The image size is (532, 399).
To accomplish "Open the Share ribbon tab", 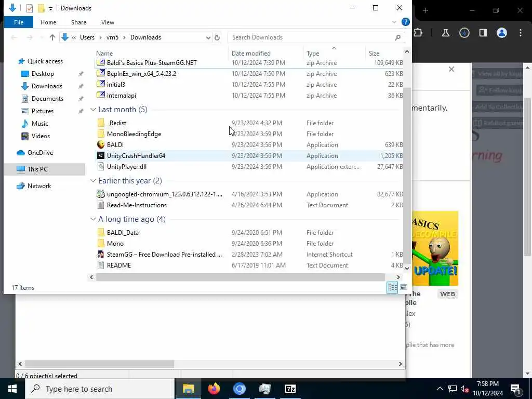I will point(78,22).
